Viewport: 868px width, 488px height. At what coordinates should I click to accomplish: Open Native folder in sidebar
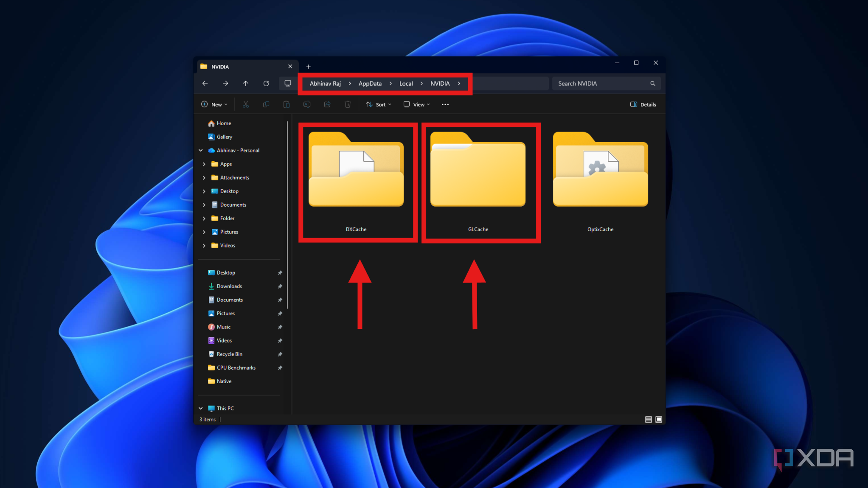tap(219, 381)
